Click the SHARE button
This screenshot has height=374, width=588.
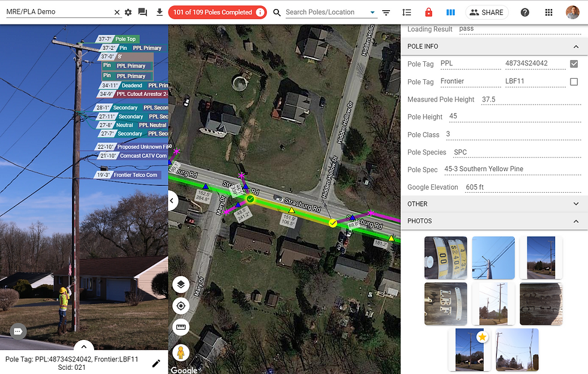pos(487,13)
